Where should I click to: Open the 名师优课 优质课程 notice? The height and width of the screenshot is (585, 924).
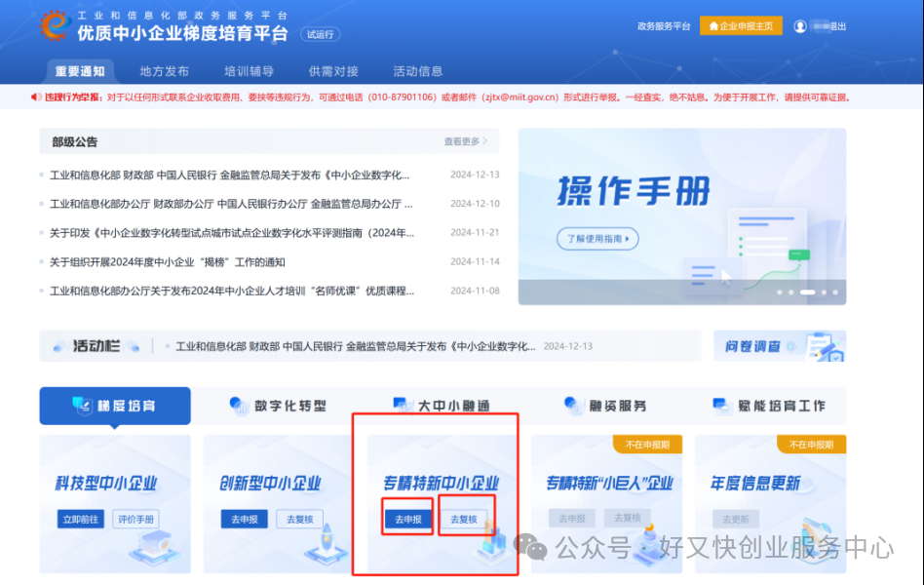[x=232, y=291]
